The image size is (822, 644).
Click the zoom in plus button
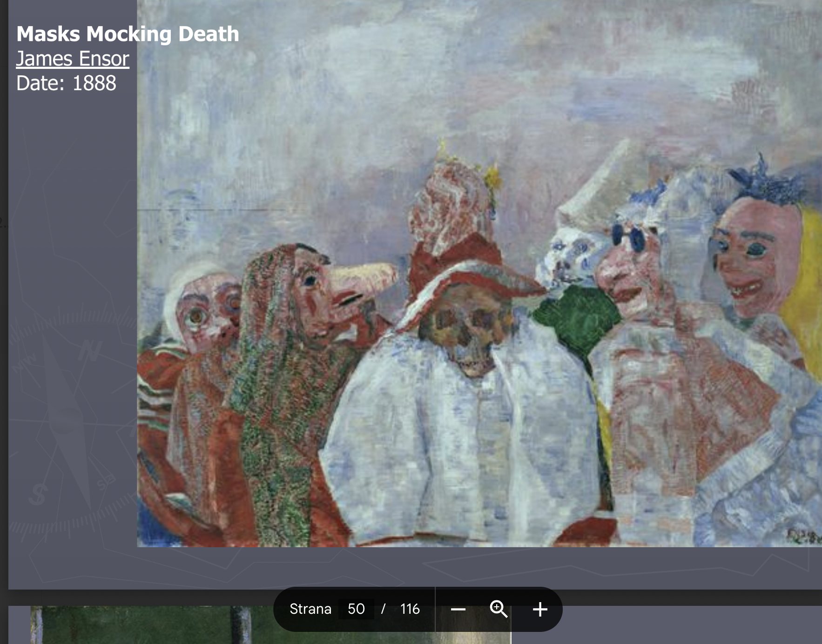point(540,609)
